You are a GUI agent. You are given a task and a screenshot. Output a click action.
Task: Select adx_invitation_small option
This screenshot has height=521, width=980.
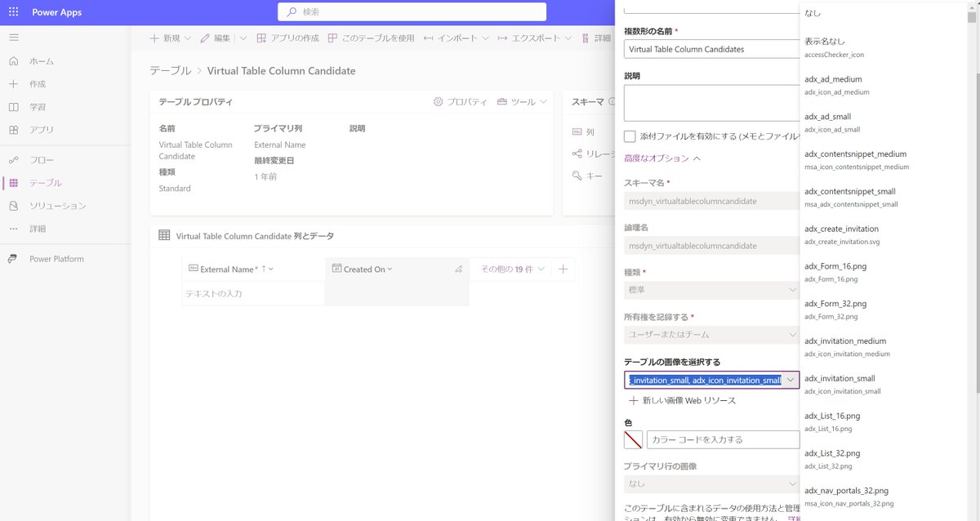(884, 384)
